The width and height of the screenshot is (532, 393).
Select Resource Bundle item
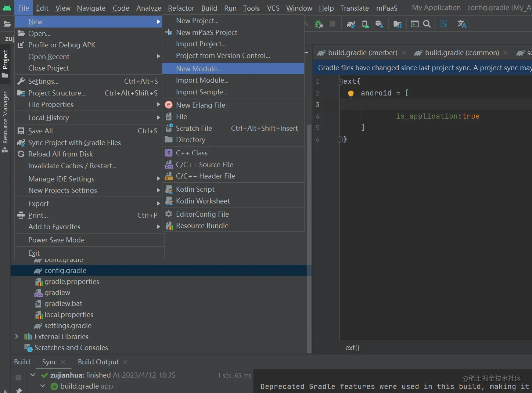pyautogui.click(x=233, y=226)
